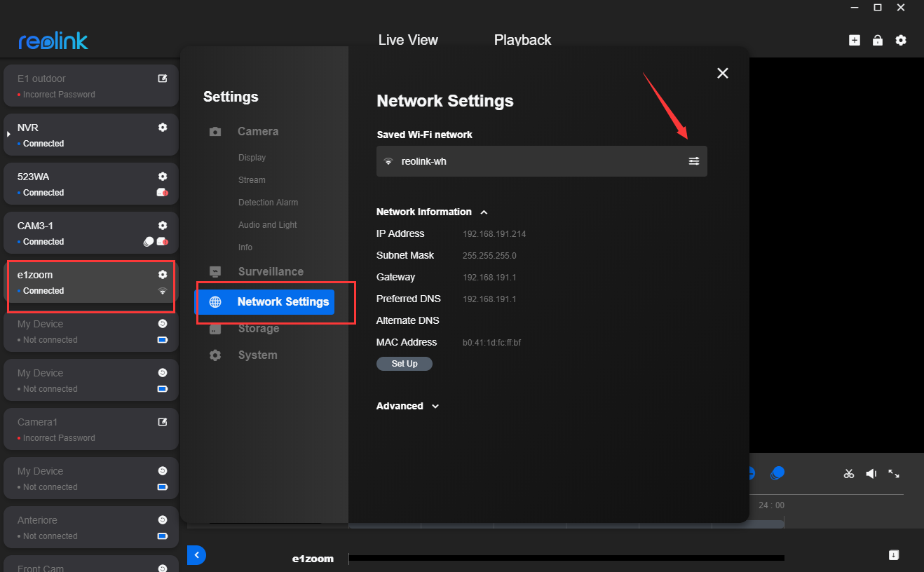The height and width of the screenshot is (572, 924).
Task: Click Anteriore battery status icon
Action: click(x=163, y=536)
